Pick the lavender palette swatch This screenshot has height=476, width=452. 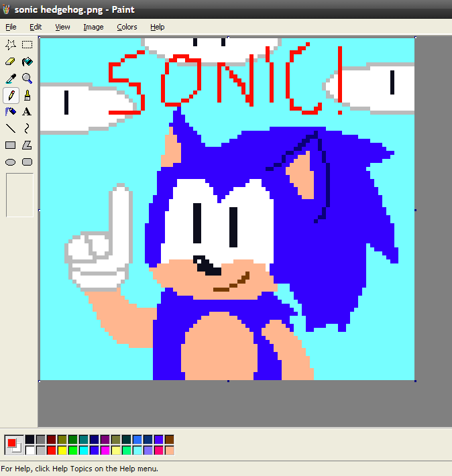(x=148, y=451)
